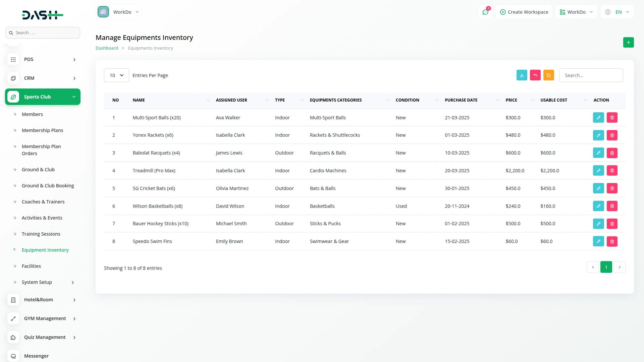
Task: Delete the Yonex Rackets (x6) entry
Action: pos(612,135)
